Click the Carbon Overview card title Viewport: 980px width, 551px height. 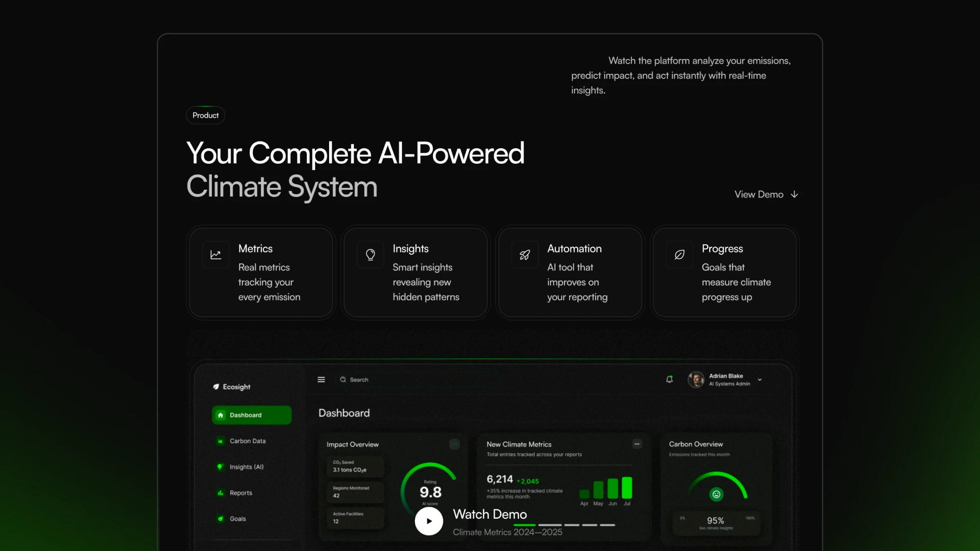pyautogui.click(x=696, y=444)
